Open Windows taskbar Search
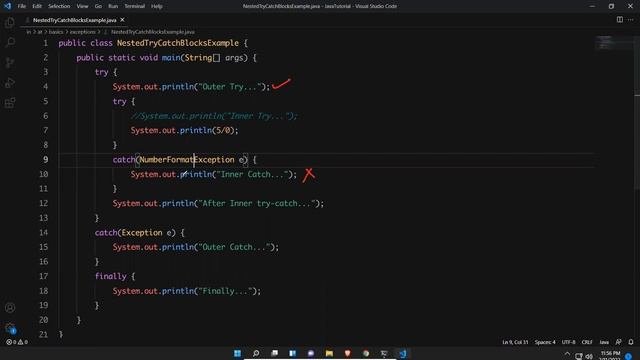Image resolution: width=640 pixels, height=360 pixels. (256, 353)
